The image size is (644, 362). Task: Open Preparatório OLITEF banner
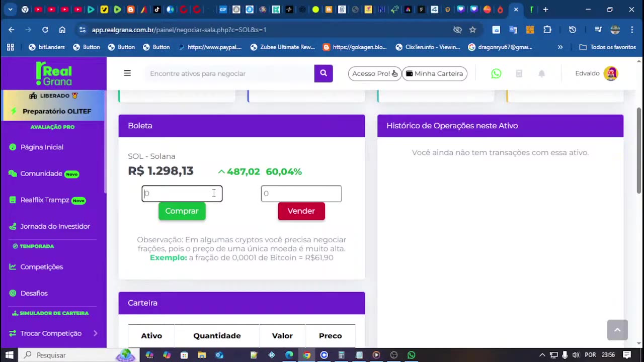[x=53, y=111]
